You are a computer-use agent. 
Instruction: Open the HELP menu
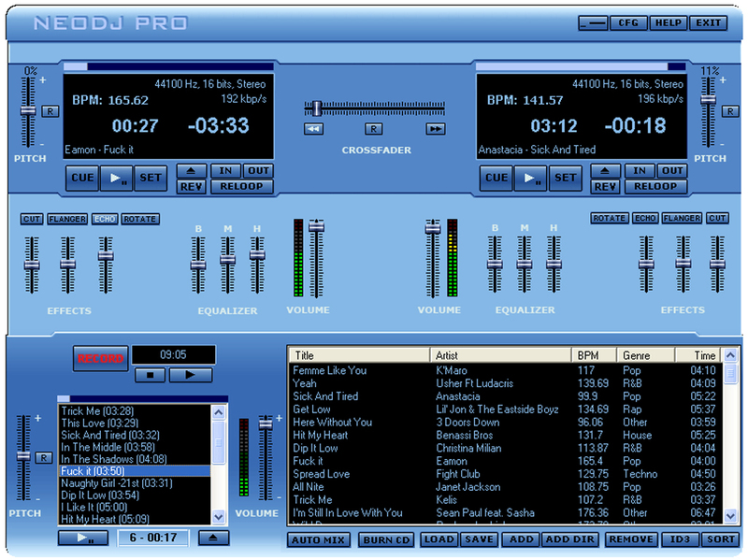(x=668, y=22)
